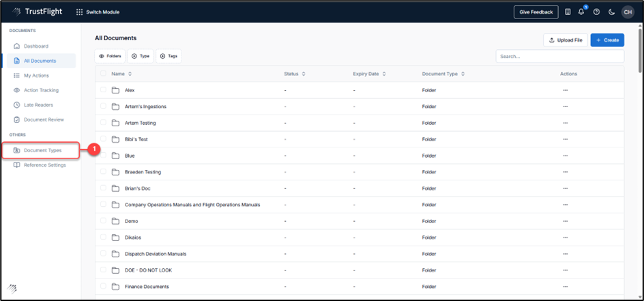
Task: Click the Upload File button
Action: point(565,40)
